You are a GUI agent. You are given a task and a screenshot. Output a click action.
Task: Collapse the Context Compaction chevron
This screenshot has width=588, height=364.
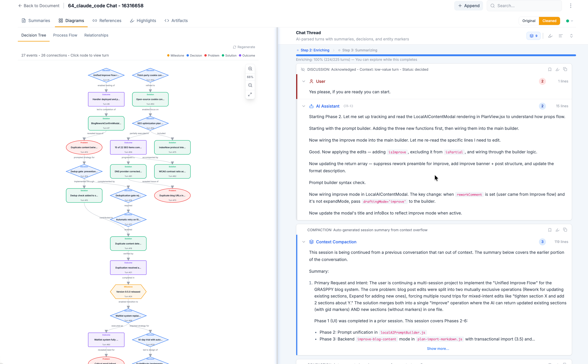304,242
